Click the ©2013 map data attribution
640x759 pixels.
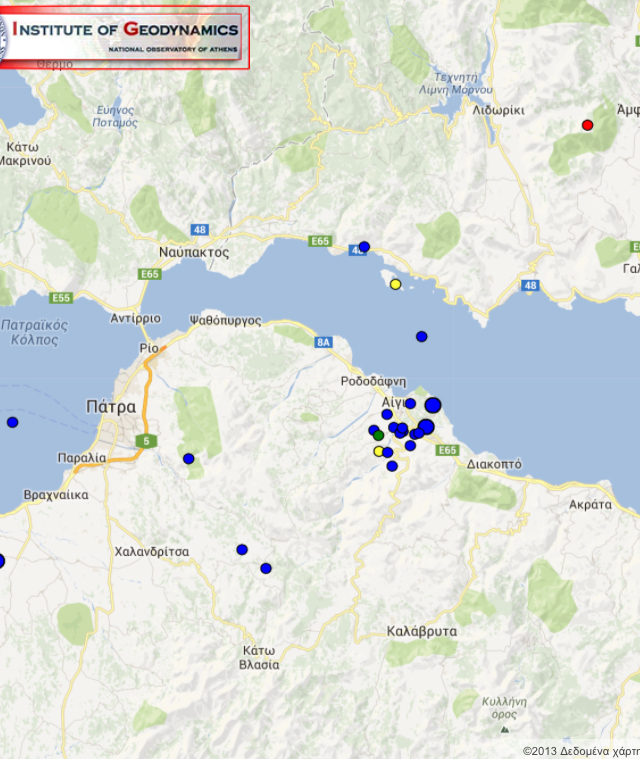pyautogui.click(x=580, y=751)
